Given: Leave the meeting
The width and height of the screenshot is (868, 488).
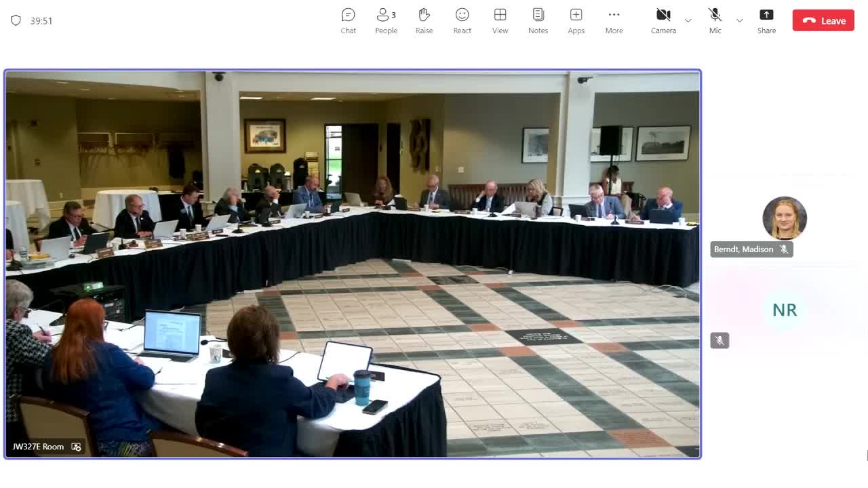Looking at the screenshot, I should (823, 20).
